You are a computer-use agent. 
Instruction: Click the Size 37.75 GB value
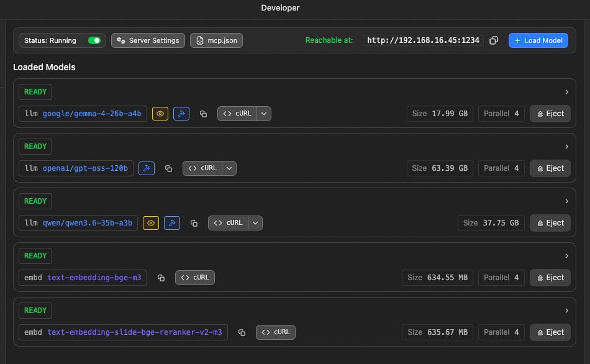pos(491,223)
